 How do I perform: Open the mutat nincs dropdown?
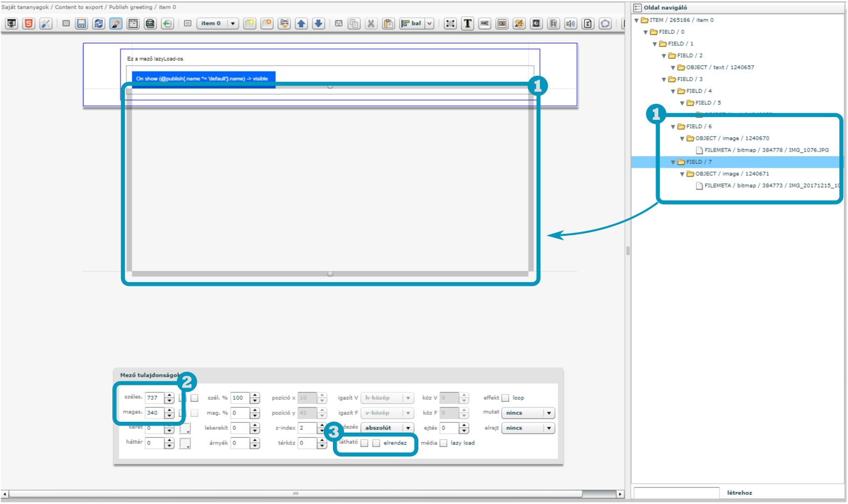coord(528,413)
